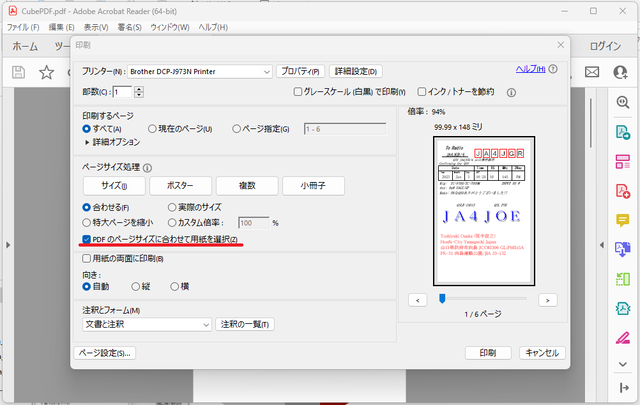This screenshot has width=640, height=405.
Task: Click the preview page slider handle
Action: pyautogui.click(x=442, y=298)
